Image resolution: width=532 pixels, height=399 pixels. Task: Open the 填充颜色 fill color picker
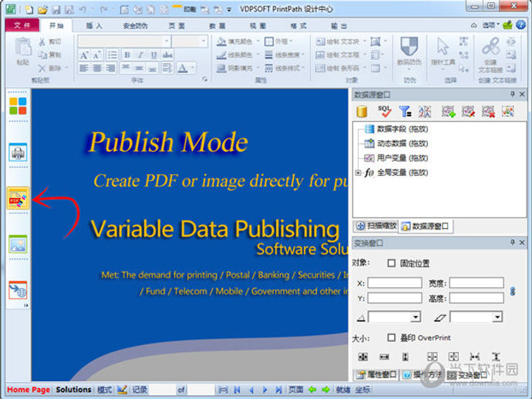235,42
